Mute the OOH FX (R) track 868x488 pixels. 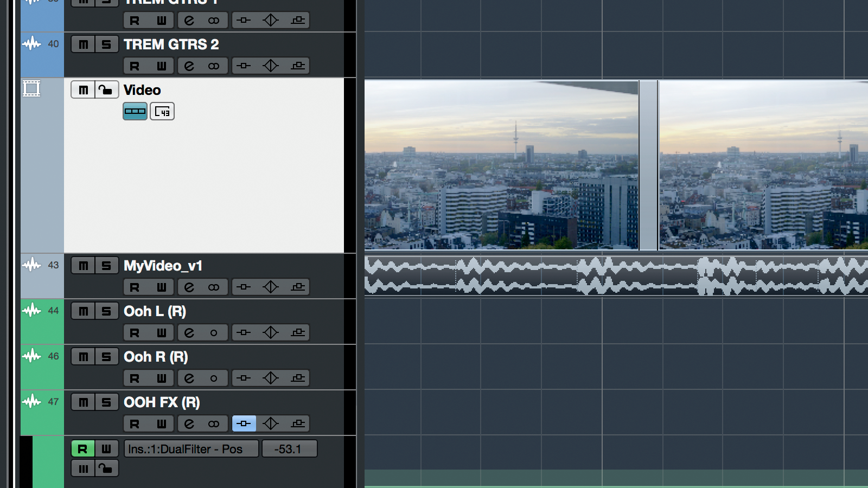[x=83, y=402]
